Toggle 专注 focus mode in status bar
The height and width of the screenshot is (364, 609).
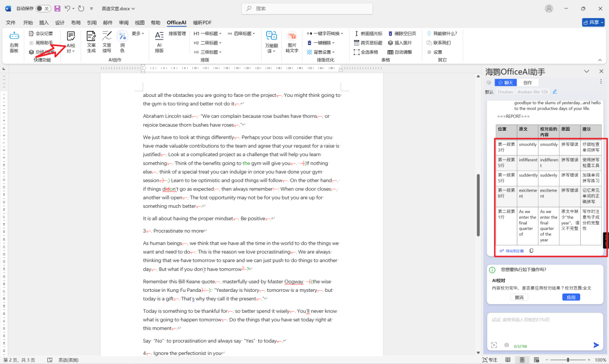(490, 359)
